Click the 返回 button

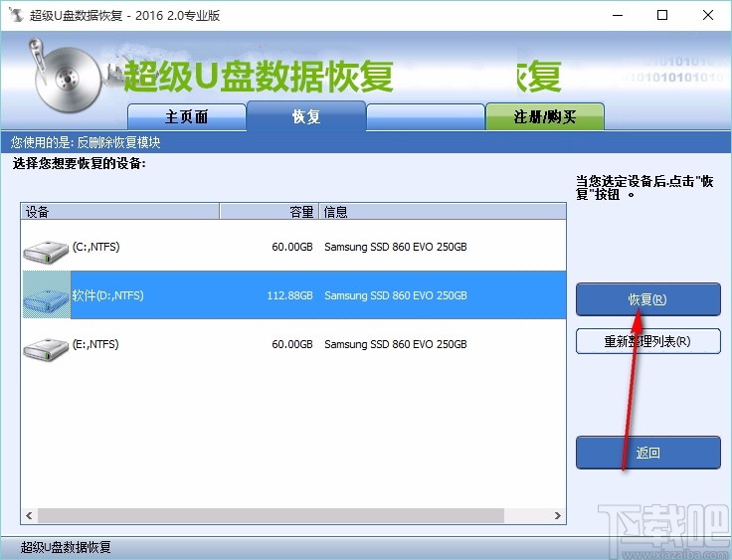tap(648, 453)
